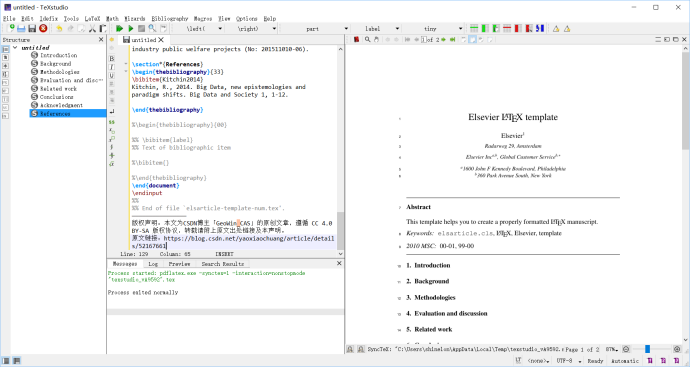Show the bookmarks view in side panel
Screen dimensions: 691x367
point(5,58)
